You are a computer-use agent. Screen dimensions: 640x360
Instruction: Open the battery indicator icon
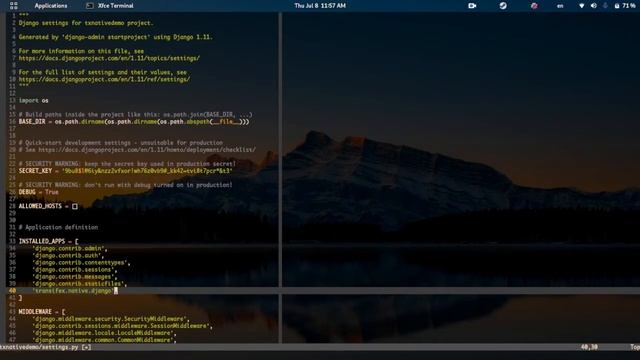617,6
